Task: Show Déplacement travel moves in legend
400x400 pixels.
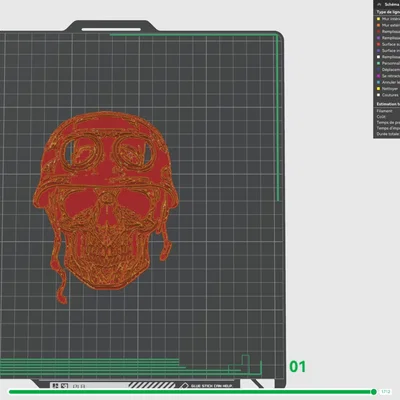Action: (x=387, y=70)
